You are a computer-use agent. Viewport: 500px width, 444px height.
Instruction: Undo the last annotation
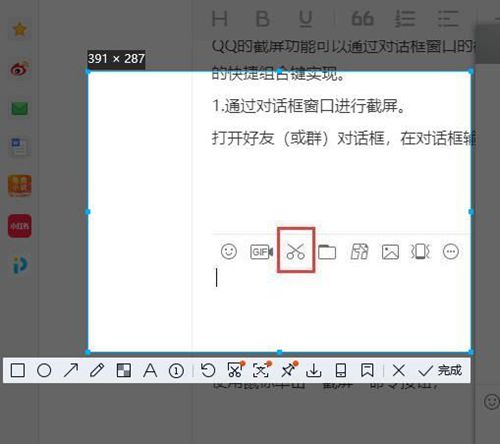208,370
